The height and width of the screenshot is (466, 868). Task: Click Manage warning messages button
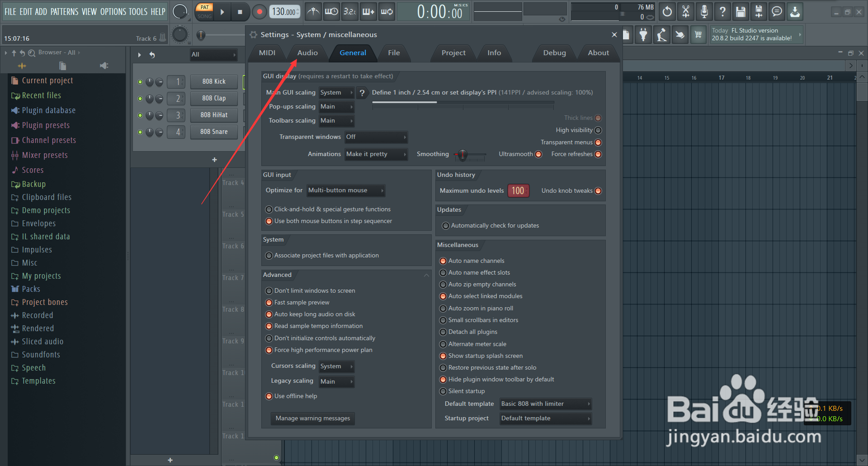313,418
